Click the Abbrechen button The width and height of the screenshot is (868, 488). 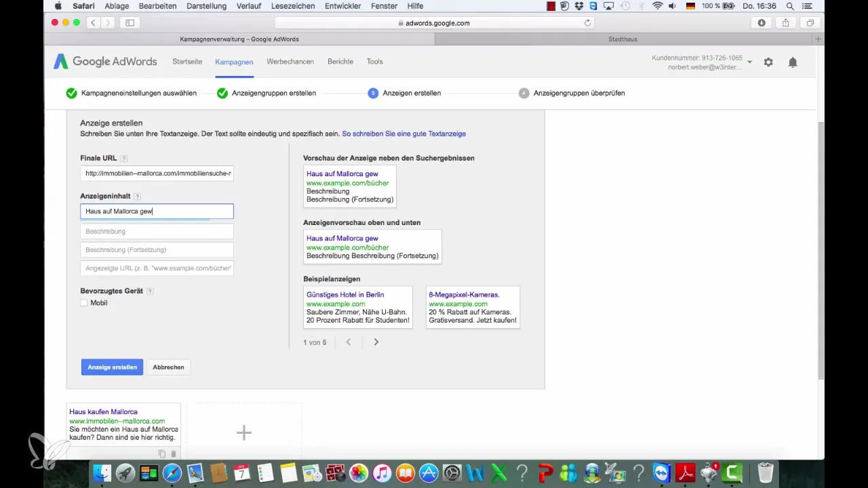pos(168,367)
